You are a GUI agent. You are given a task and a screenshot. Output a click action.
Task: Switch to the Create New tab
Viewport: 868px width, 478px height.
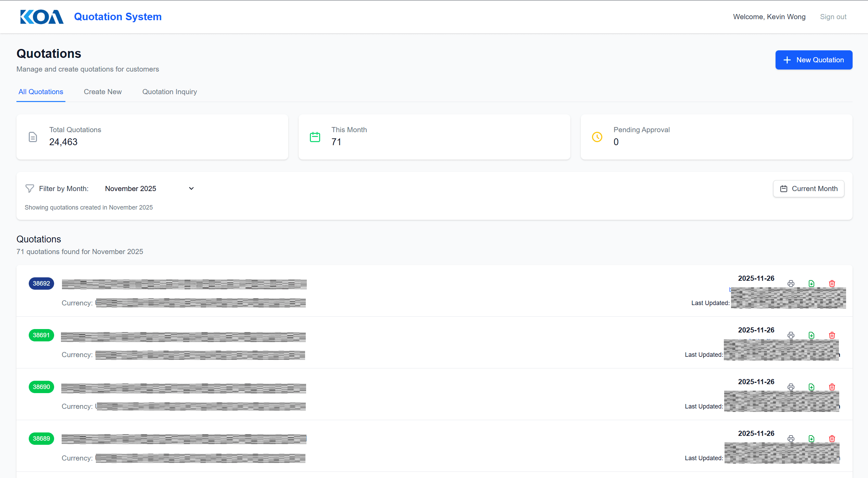103,92
